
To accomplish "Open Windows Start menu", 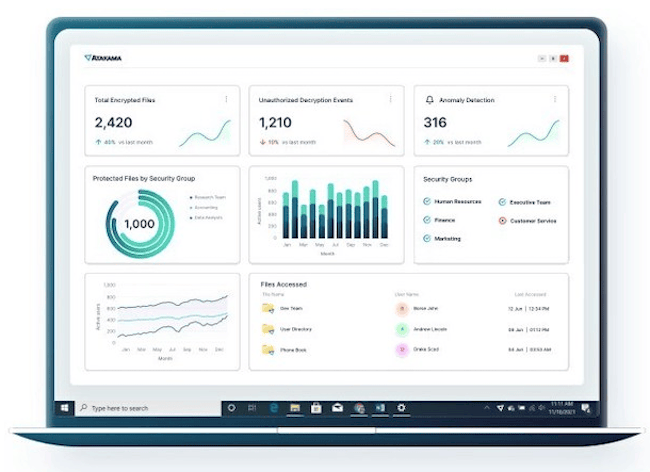I will click(x=65, y=408).
